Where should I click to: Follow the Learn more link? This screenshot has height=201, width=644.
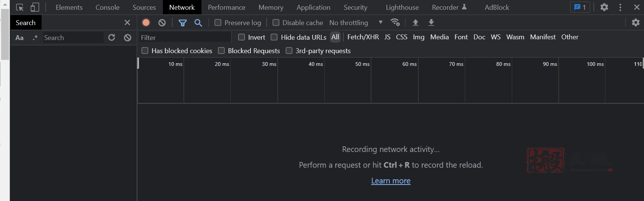click(391, 181)
